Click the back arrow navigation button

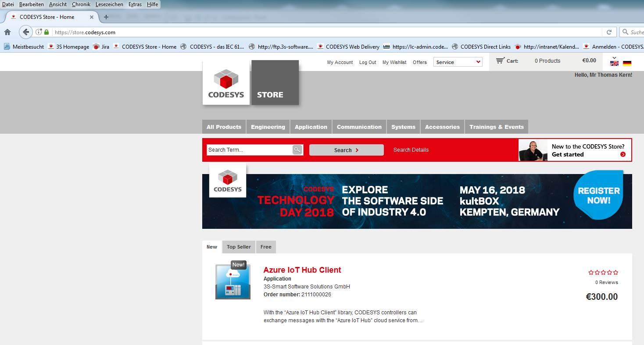click(26, 32)
